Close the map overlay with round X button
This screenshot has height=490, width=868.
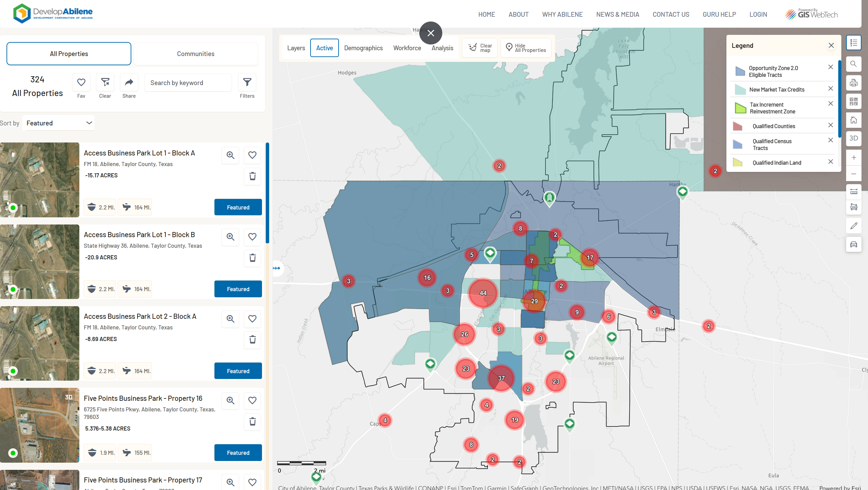tap(431, 33)
